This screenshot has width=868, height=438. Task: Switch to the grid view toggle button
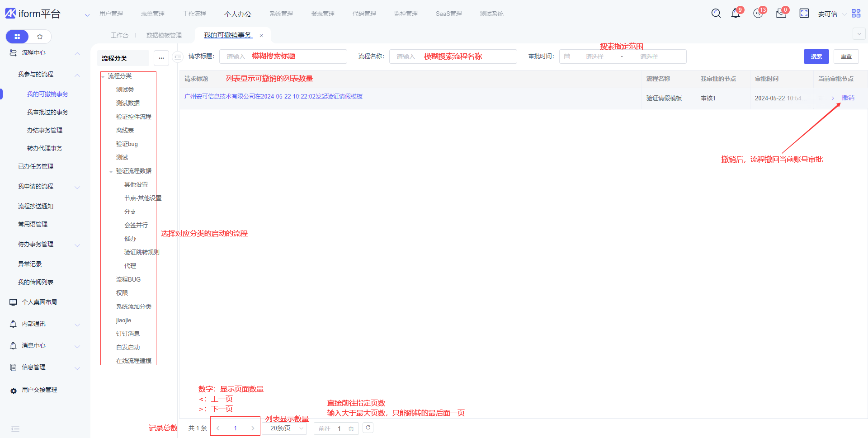point(17,37)
